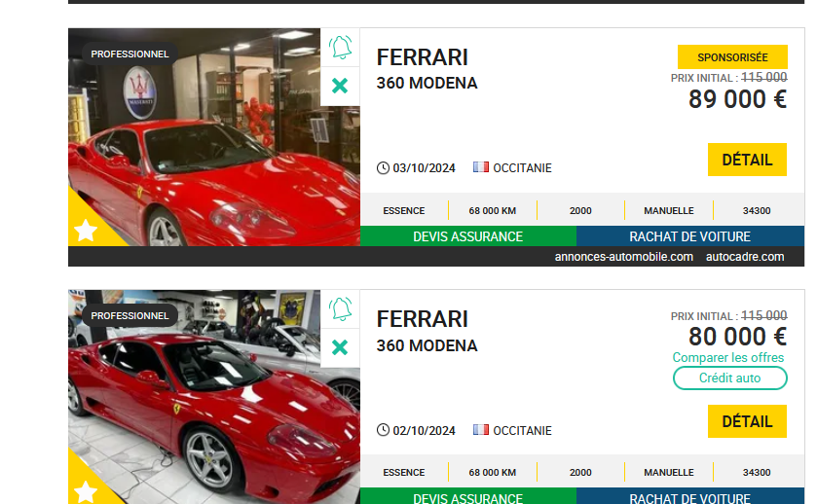Click the Crédit auto button
Viewport: 817px width, 504px height.
[729, 378]
